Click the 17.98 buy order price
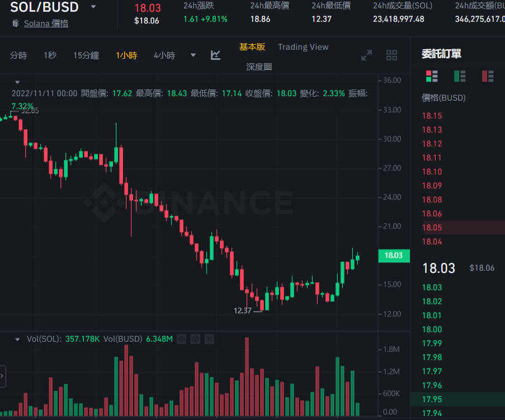Viewport: 505px width, 420px height. point(432,357)
